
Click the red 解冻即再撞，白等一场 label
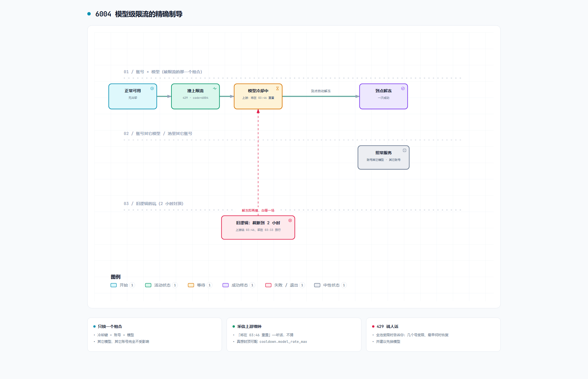tap(258, 210)
